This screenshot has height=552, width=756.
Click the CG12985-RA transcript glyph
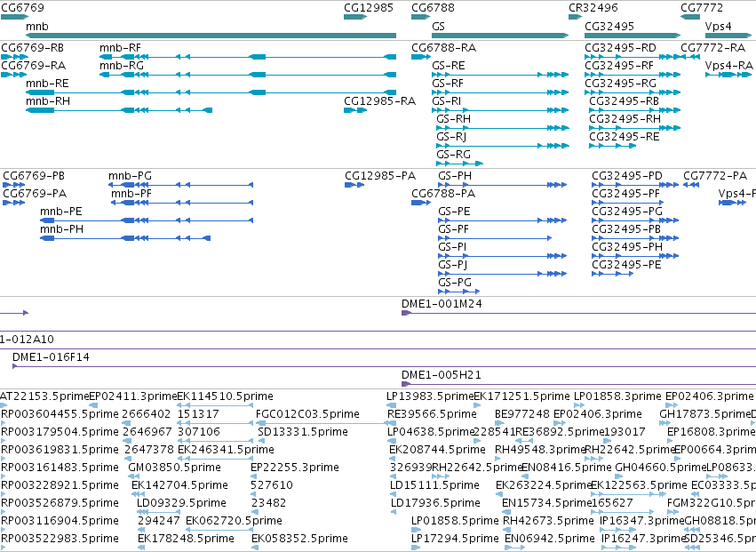tap(355, 110)
